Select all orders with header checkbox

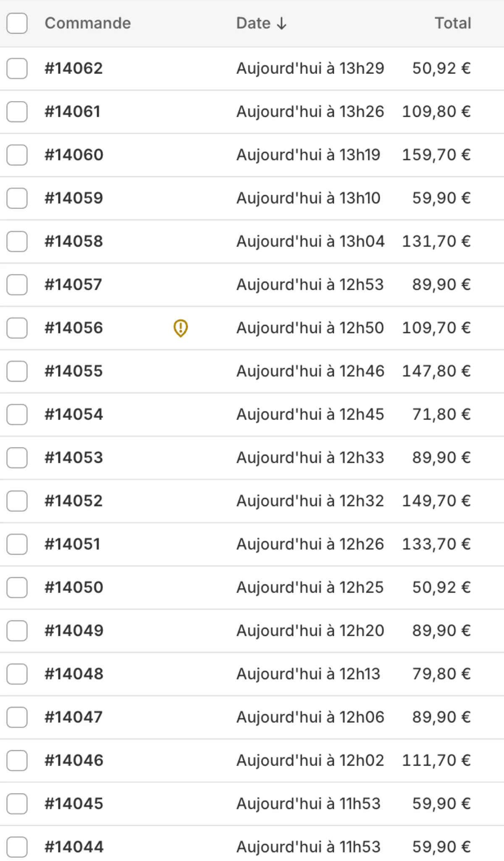tap(17, 23)
